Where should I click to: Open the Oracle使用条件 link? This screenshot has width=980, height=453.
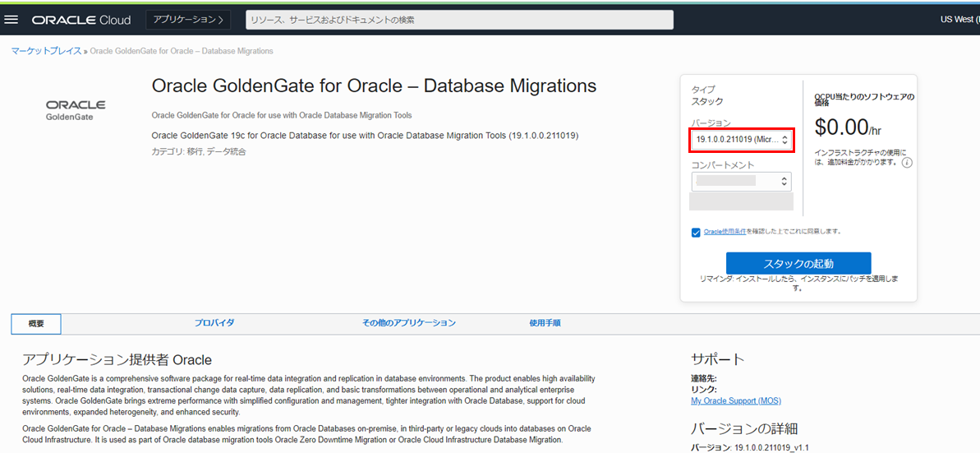tap(725, 232)
